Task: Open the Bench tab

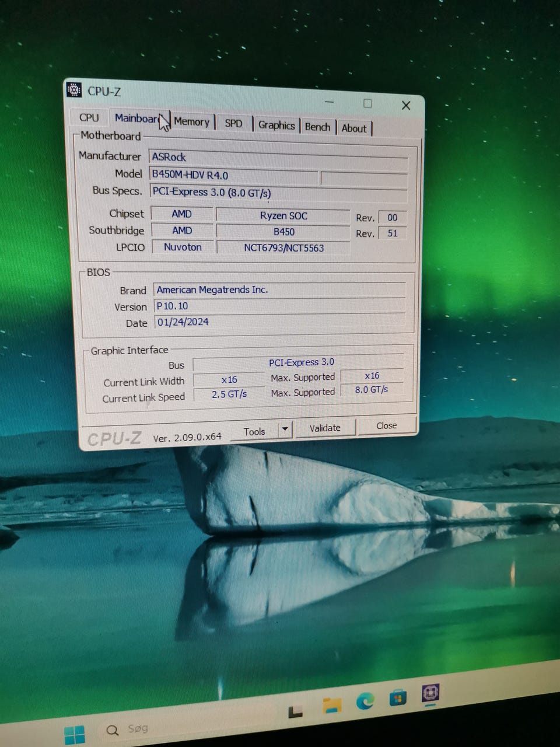Action: (317, 127)
